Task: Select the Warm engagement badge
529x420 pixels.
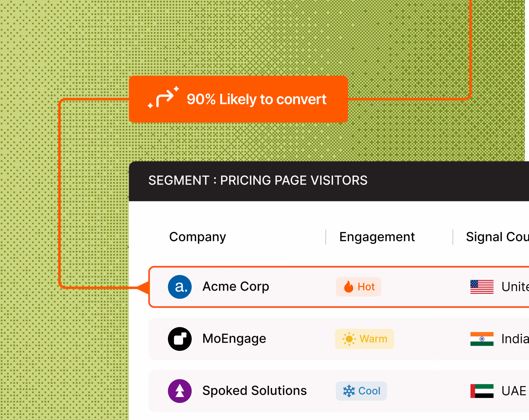Action: pos(364,339)
